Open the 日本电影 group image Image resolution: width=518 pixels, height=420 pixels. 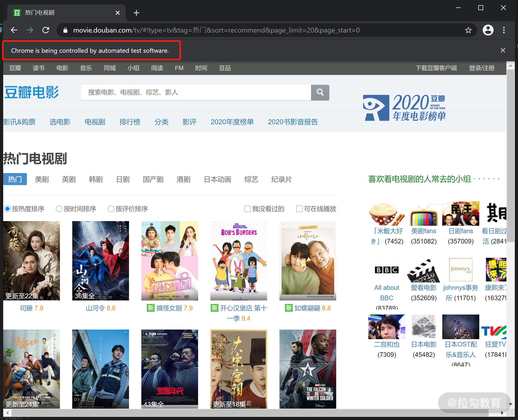tap(424, 326)
